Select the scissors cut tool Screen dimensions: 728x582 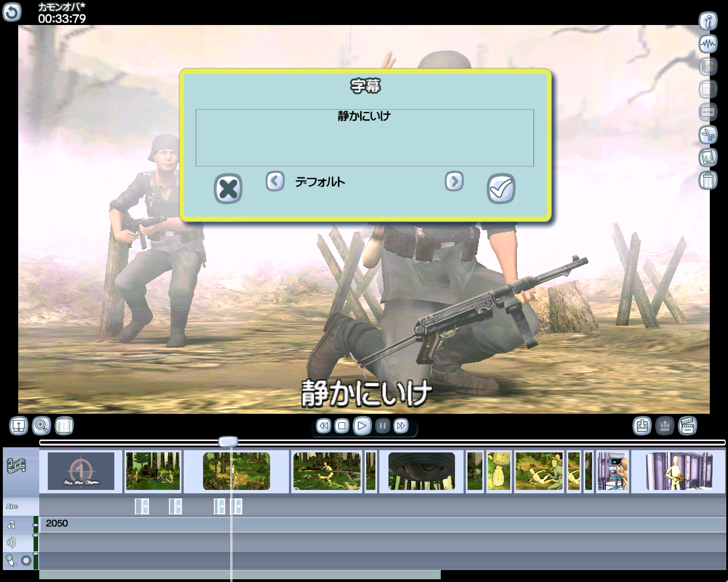708,135
